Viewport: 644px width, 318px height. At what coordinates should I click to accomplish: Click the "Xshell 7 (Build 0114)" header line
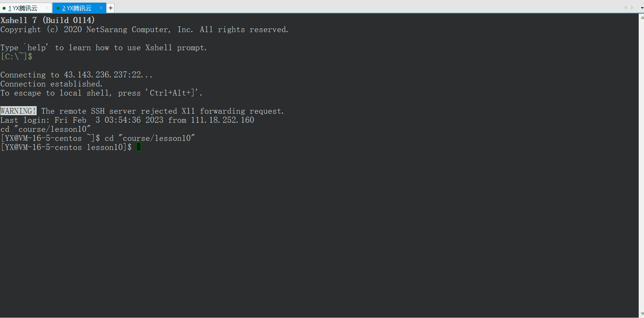coord(48,20)
